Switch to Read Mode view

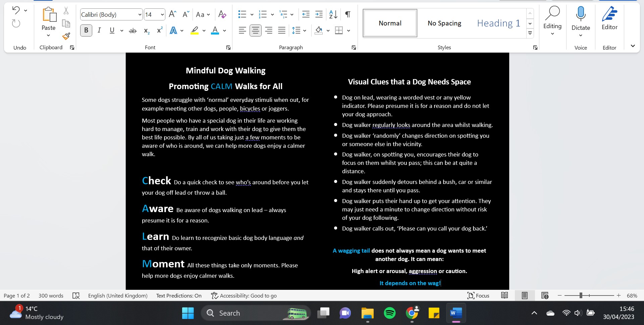click(504, 296)
